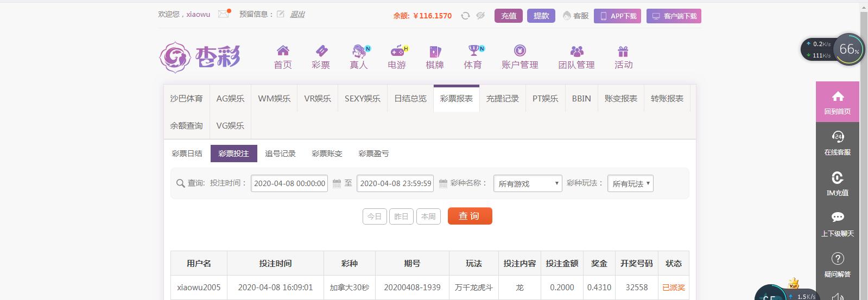868x300 pixels.
Task: Open 在线客服 in the right sidebar
Action: pyautogui.click(x=838, y=142)
